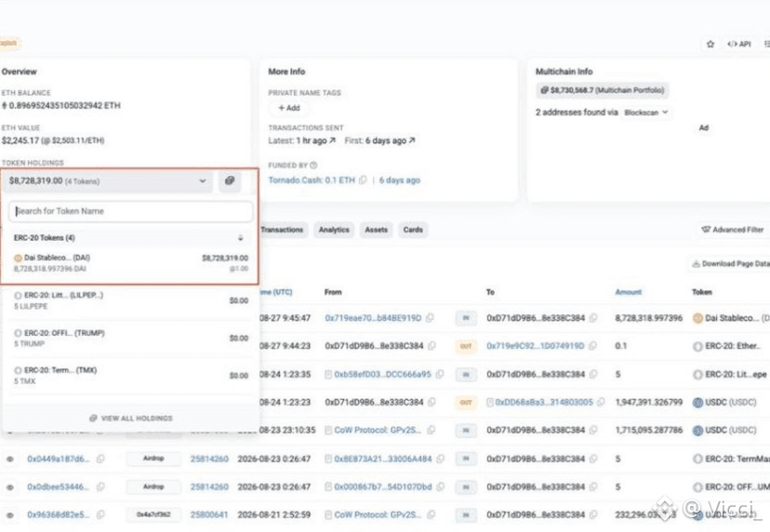The width and height of the screenshot is (770, 532).
Task: Open the 0xb58efD03...DCC666a95 contract address
Action: 382,374
